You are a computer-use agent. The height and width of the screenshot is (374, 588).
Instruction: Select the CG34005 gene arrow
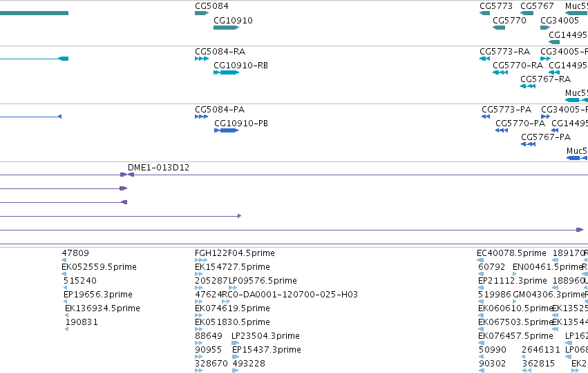pos(545,28)
